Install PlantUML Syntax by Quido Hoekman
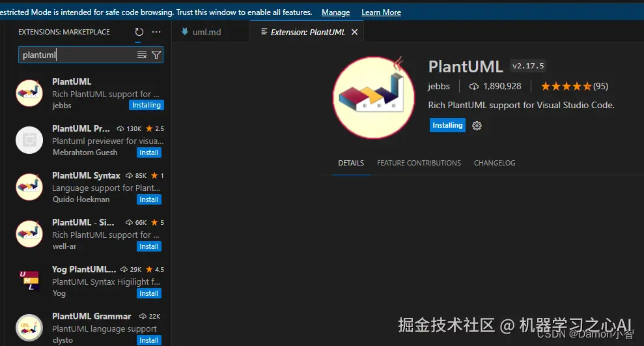This screenshot has width=644, height=346. (x=148, y=199)
